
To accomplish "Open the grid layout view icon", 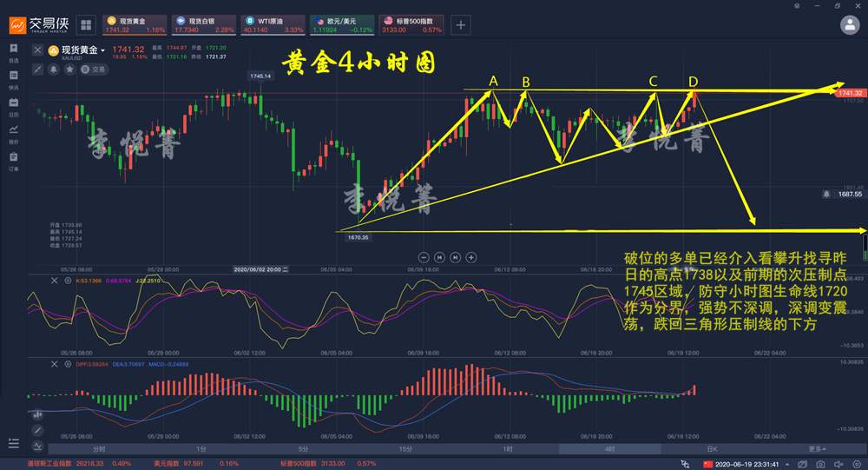I will tap(86, 25).
